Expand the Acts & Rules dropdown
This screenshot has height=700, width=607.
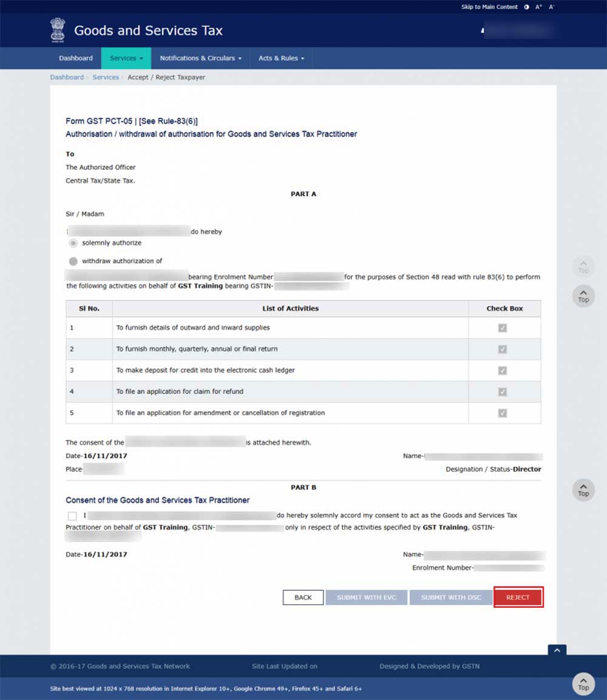click(x=281, y=58)
